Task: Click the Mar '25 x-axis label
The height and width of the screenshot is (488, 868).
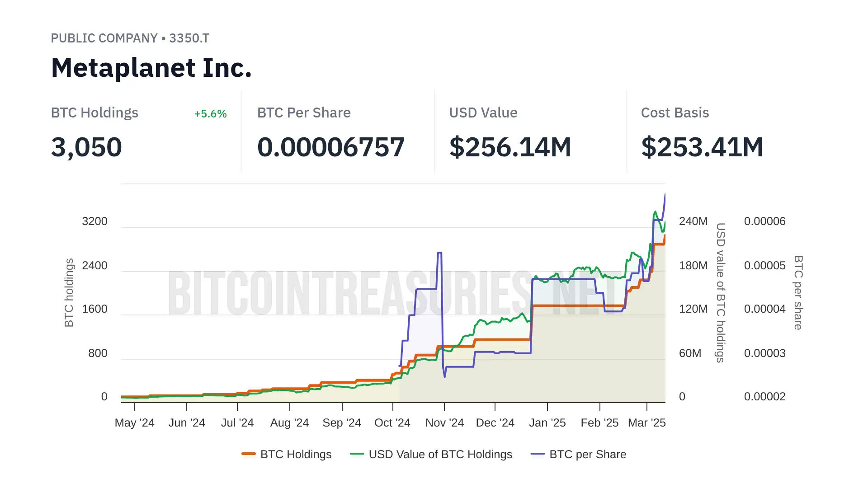Action: point(646,423)
